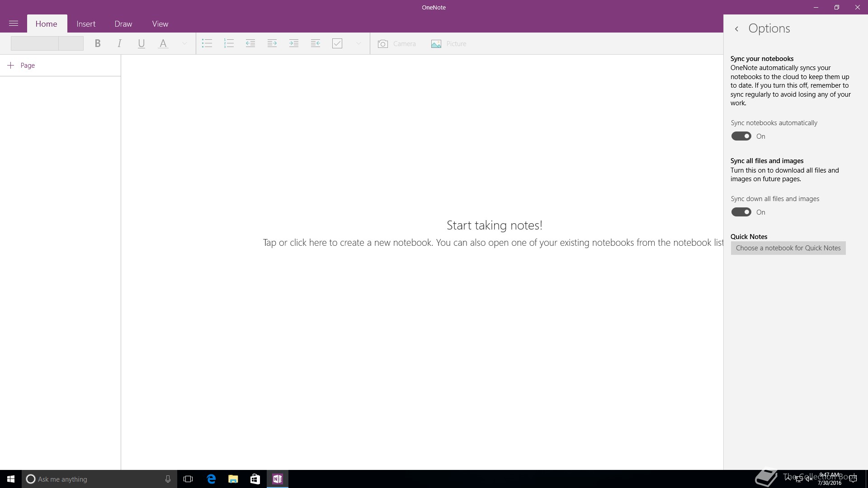This screenshot has height=488, width=868.
Task: Switch to the Insert tab
Action: tap(86, 23)
